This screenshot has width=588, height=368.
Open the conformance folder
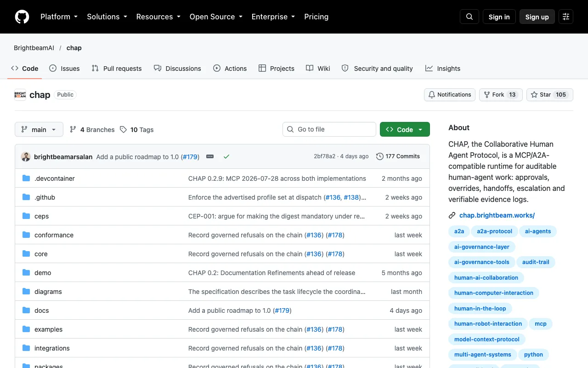click(54, 235)
